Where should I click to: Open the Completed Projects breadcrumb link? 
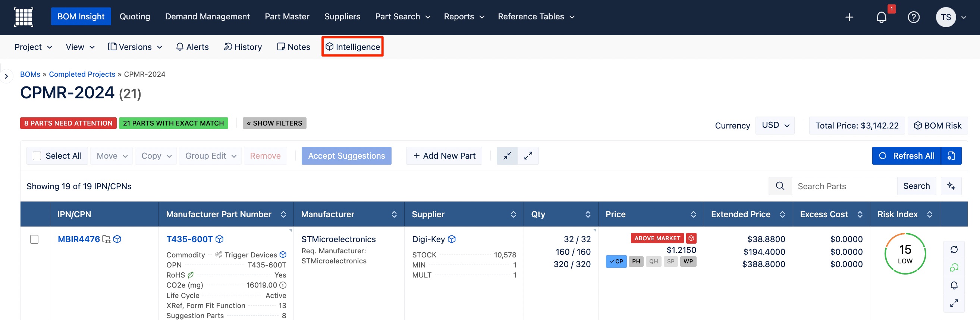(x=82, y=75)
